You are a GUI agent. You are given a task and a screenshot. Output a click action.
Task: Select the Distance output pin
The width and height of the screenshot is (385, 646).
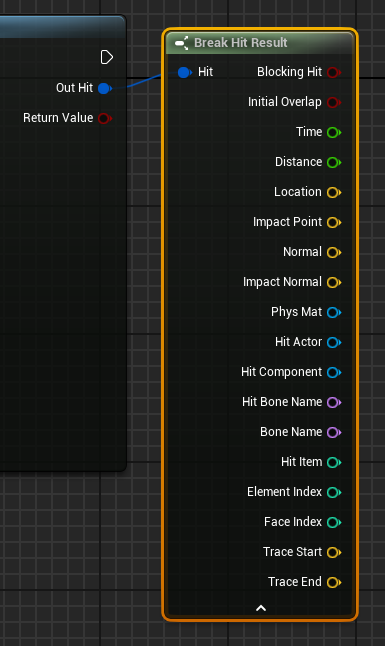[333, 162]
